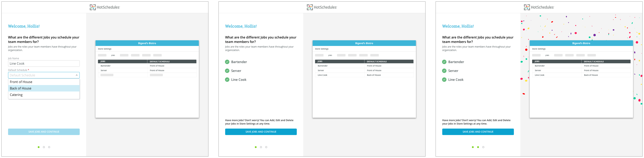Image resolution: width=644 pixels, height=158 pixels.
Task: Open the Default Schedule combo box
Action: click(44, 75)
